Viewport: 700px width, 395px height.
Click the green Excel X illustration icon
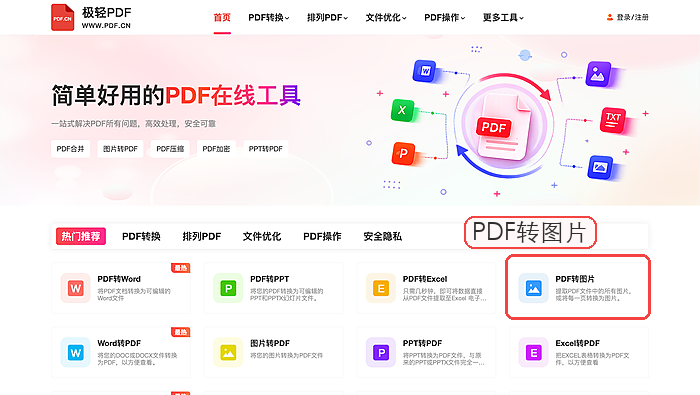[x=402, y=110]
